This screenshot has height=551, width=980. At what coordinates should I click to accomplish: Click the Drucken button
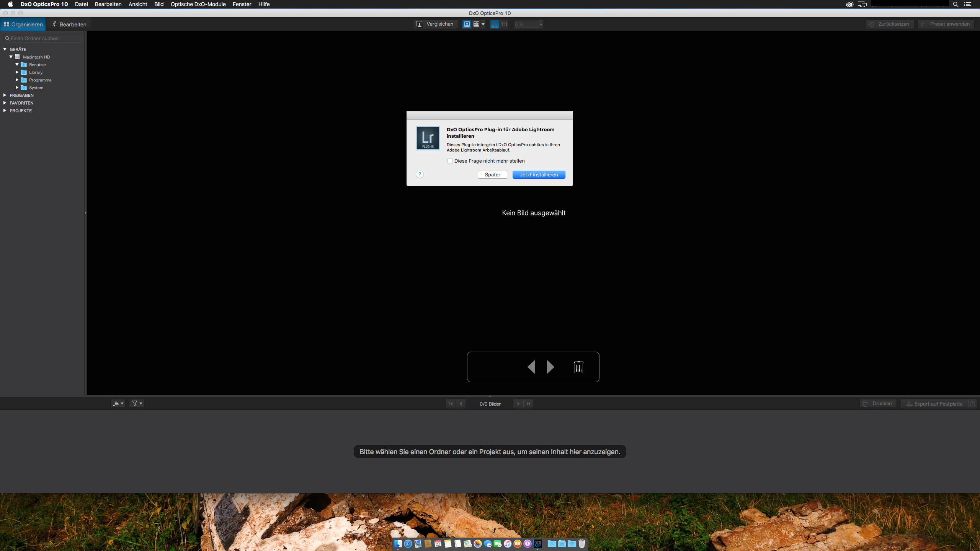[x=878, y=404]
